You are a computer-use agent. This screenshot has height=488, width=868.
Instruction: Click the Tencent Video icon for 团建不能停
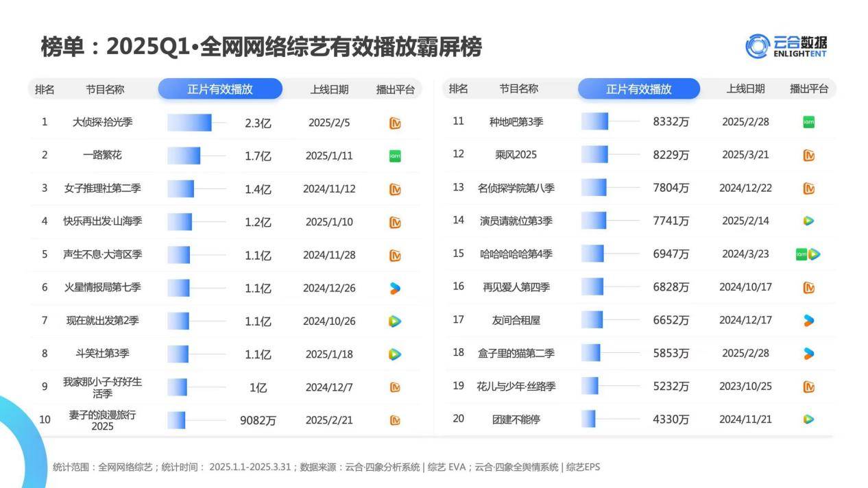click(x=809, y=419)
